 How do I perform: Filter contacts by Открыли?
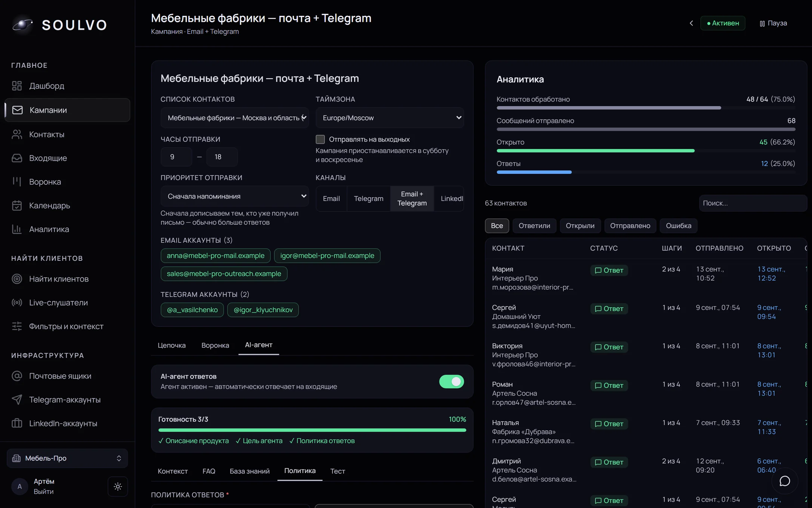(580, 226)
